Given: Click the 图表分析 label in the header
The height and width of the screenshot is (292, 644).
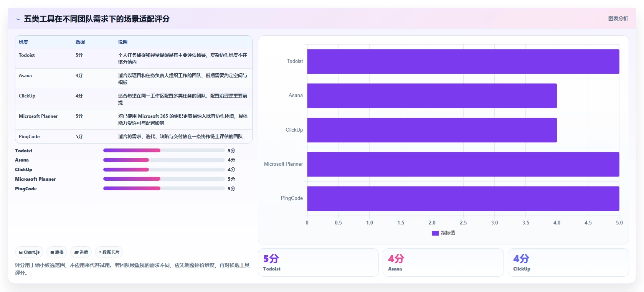Looking at the screenshot, I should (618, 18).
